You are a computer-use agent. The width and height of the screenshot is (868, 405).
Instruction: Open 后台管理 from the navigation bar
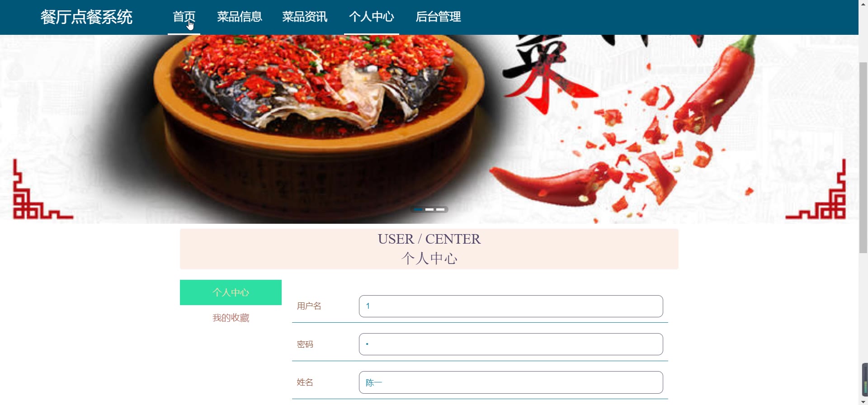(438, 17)
